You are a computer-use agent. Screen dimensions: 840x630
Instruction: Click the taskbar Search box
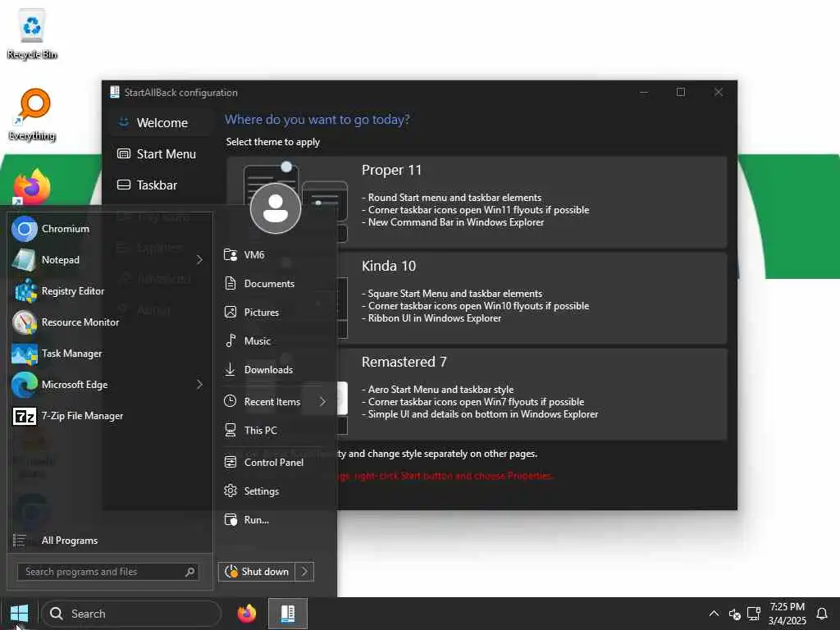click(x=131, y=614)
